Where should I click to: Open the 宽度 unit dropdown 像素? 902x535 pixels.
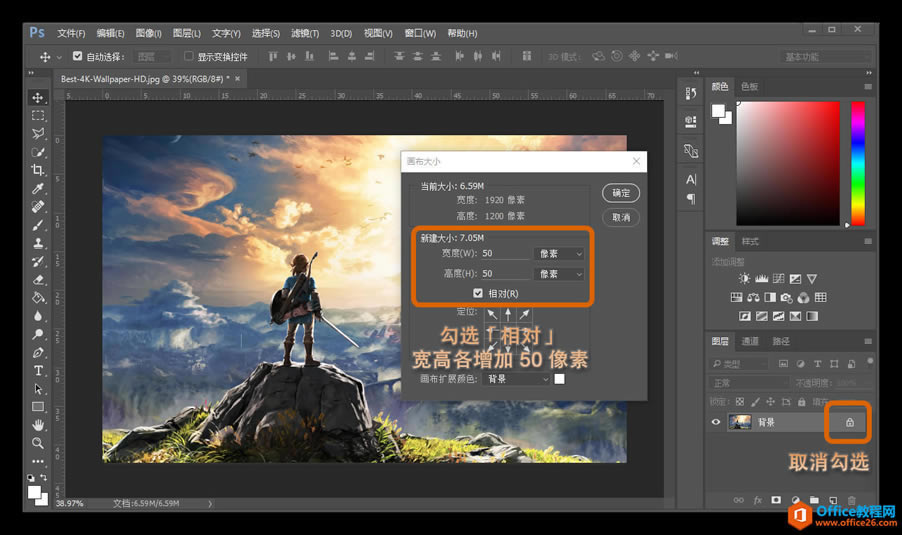point(559,254)
